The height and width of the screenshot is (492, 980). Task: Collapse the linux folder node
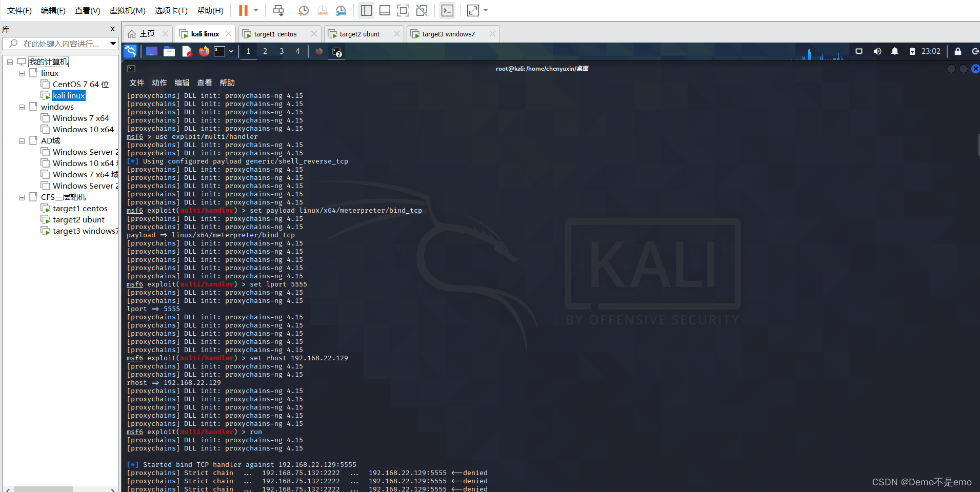[22, 73]
